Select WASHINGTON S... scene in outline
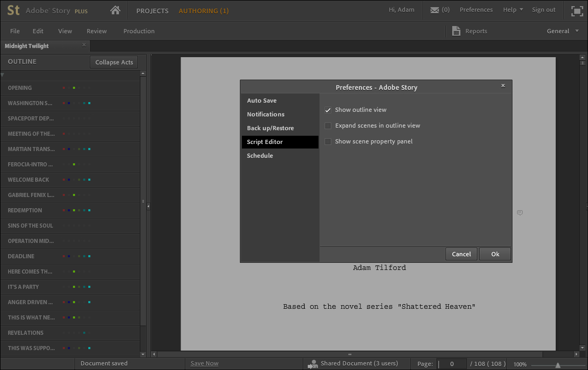 coord(70,103)
